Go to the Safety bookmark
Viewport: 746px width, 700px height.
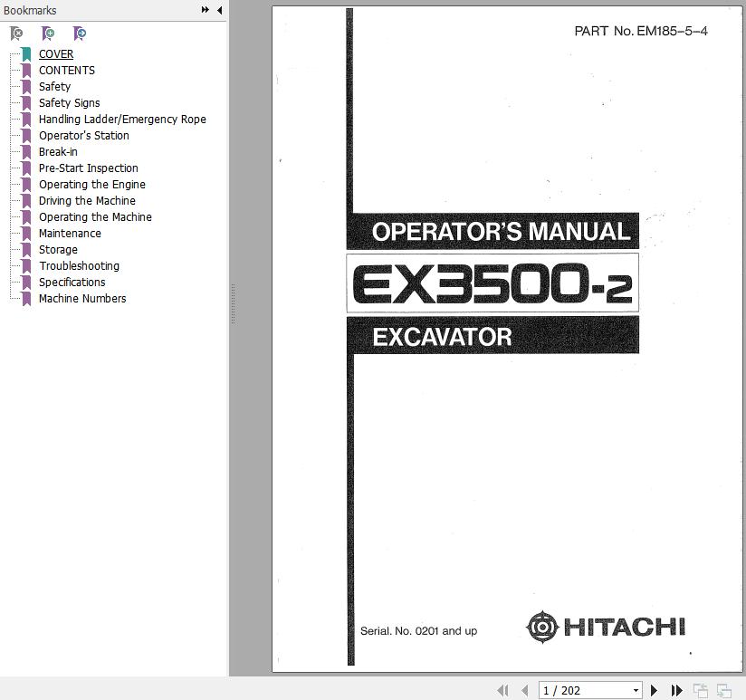54,87
